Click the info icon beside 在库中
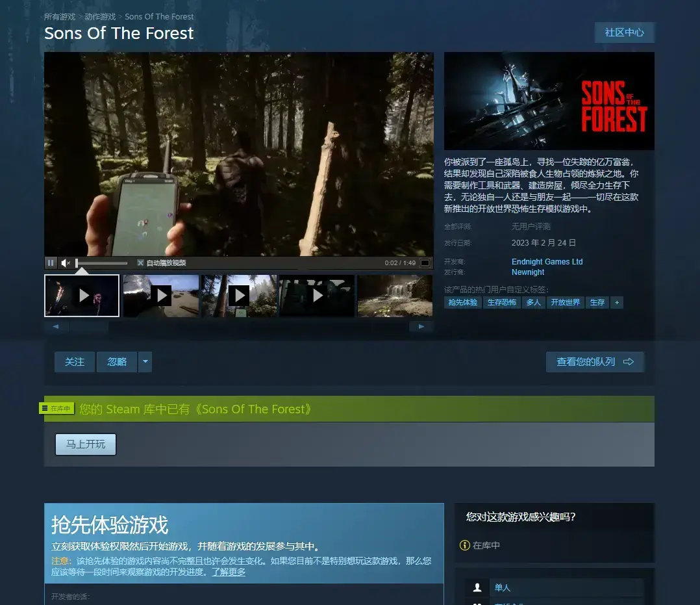The width and height of the screenshot is (700, 605). (465, 545)
